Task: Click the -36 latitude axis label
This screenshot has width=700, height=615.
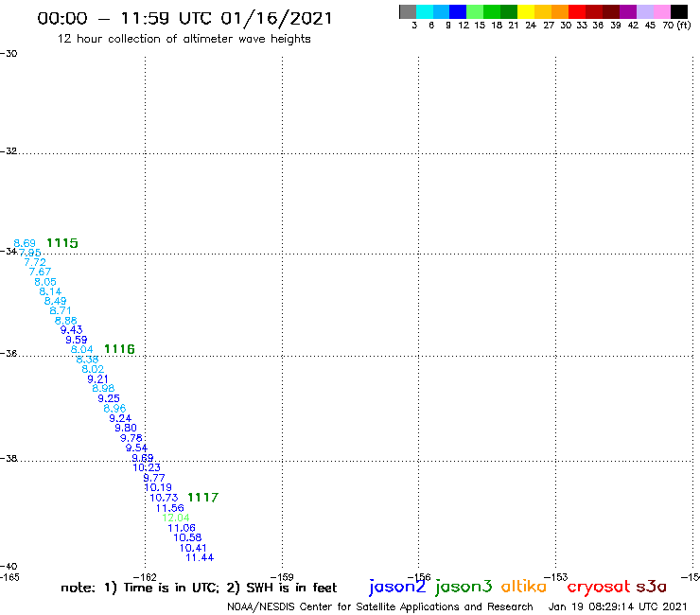Action: click(9, 353)
